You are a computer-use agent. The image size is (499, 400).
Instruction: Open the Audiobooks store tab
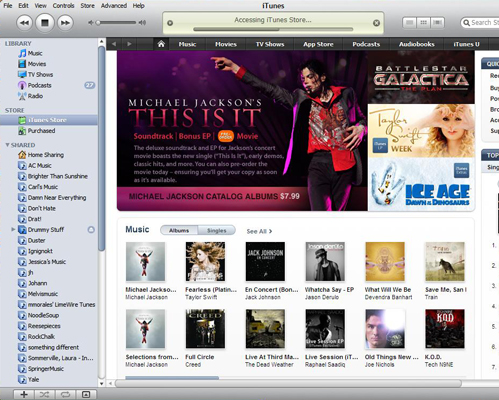(x=417, y=44)
